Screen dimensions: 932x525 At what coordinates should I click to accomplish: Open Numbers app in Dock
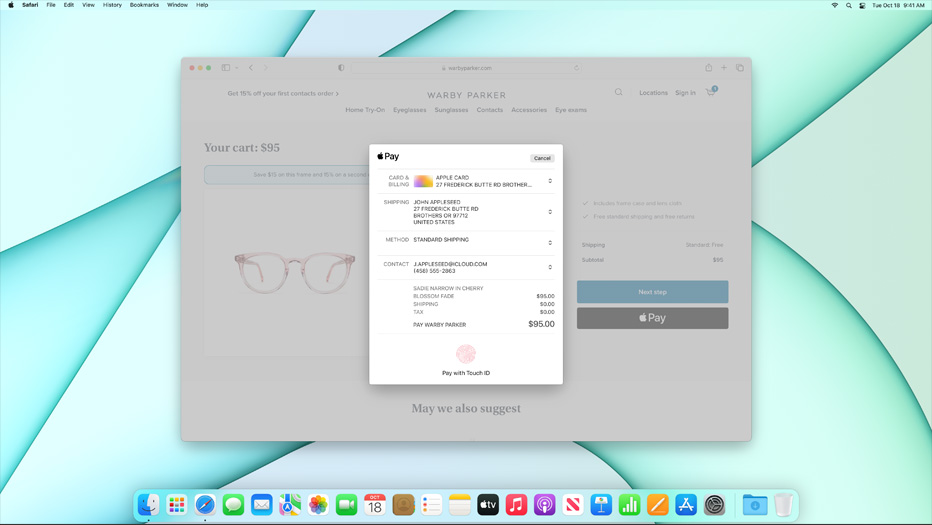[x=629, y=505]
